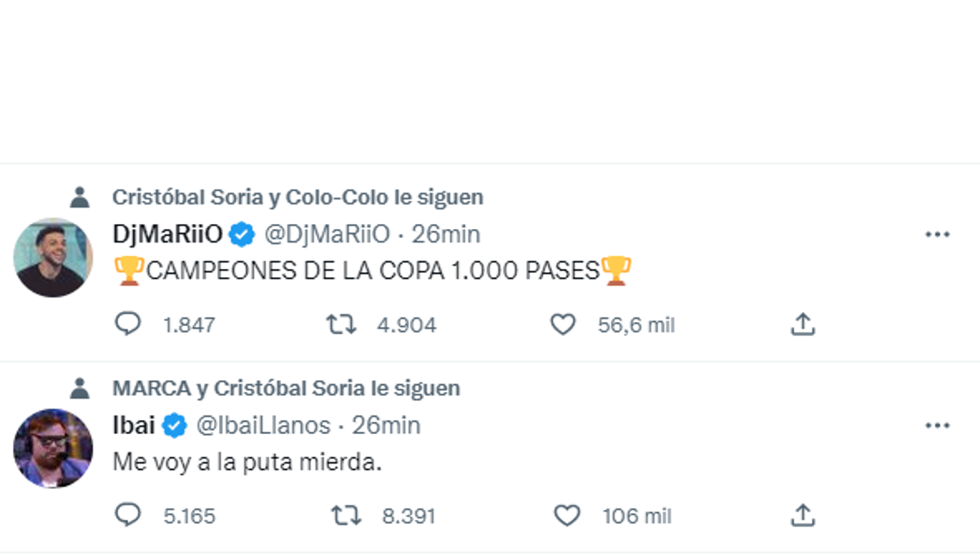Open the @DjMaRiiO handle link
This screenshot has height=555, width=980.
(x=327, y=235)
